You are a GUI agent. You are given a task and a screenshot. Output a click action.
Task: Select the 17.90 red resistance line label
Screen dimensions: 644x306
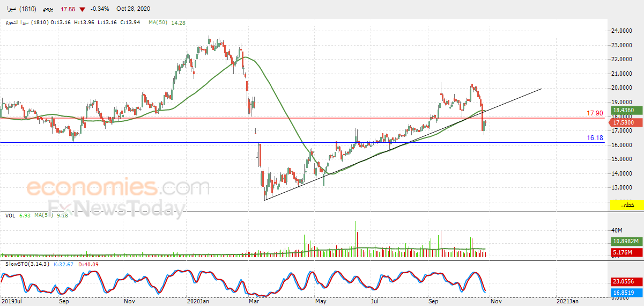click(x=594, y=113)
